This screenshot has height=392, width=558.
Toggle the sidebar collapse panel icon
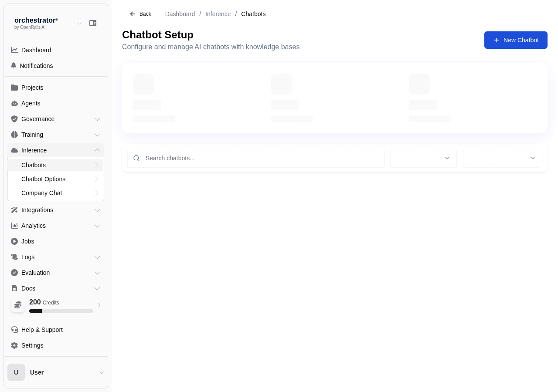93,23
